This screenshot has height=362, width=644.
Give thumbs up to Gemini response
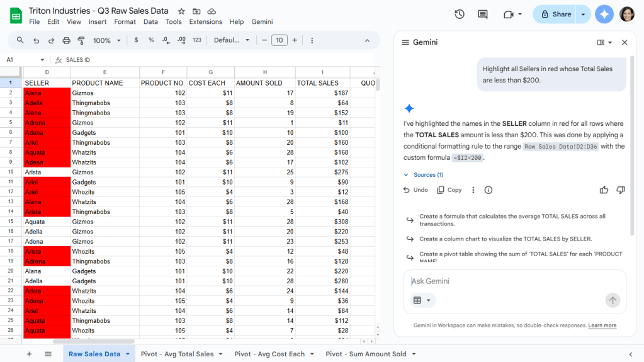(604, 189)
